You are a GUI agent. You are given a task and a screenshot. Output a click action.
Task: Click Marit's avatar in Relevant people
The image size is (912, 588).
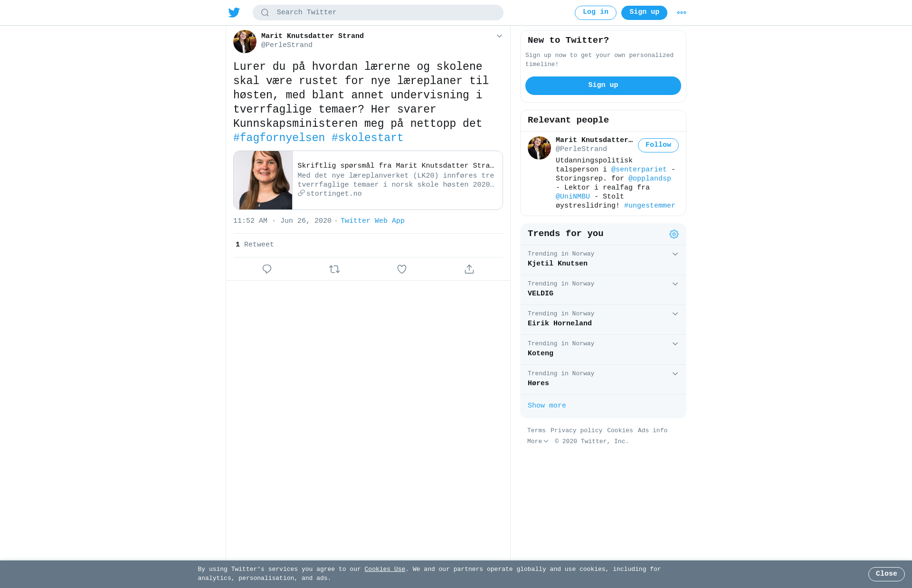click(x=539, y=148)
